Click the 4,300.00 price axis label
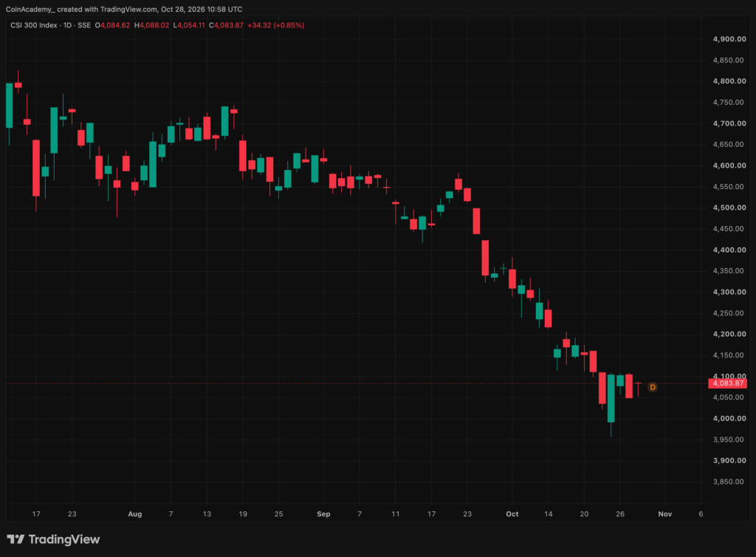This screenshot has width=756, height=557. tap(729, 292)
